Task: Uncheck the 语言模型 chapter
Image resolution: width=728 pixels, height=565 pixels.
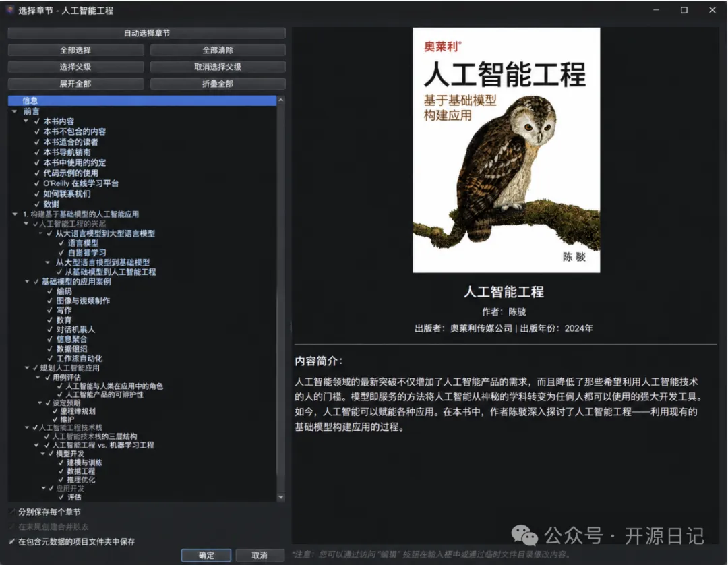Action: click(x=61, y=243)
